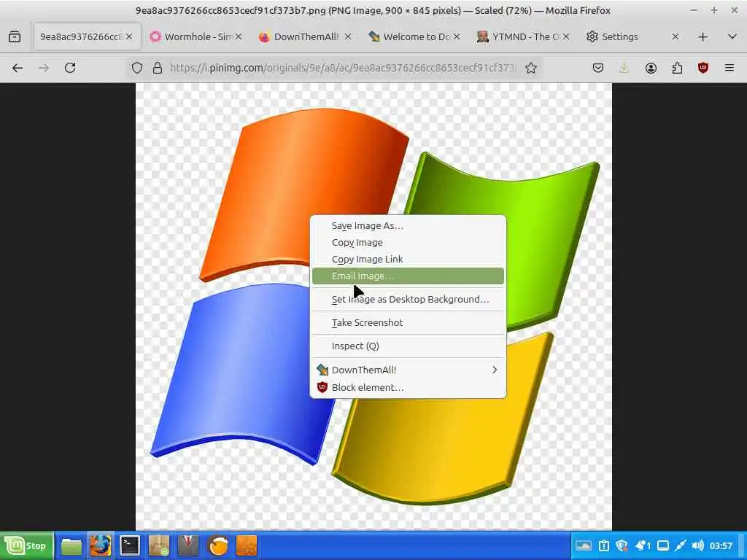Viewport: 747px width, 560px height.
Task: Select Set Image as Desktop Background…
Action: [408, 299]
